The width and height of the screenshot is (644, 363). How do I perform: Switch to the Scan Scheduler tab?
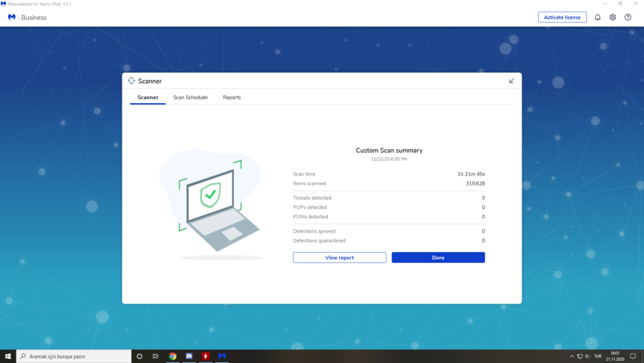point(190,97)
